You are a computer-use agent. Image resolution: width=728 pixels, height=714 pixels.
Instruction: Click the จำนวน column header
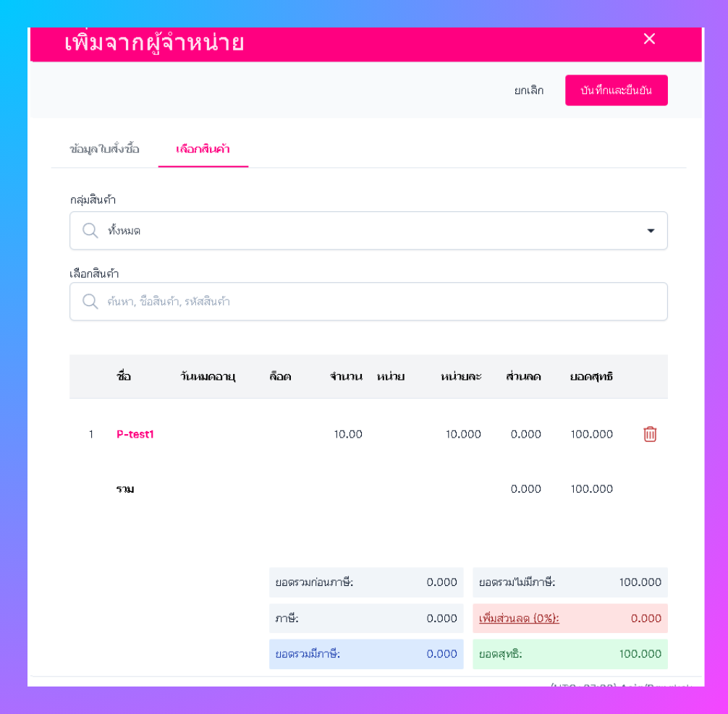[x=346, y=376]
